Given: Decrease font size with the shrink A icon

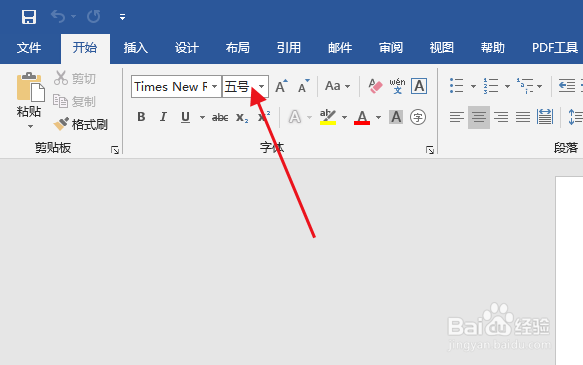Looking at the screenshot, I should 303,86.
